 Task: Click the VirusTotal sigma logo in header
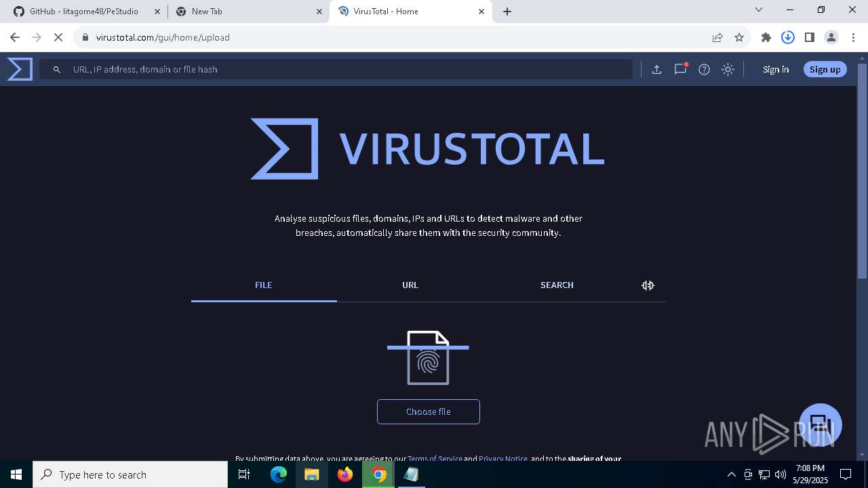(20, 69)
